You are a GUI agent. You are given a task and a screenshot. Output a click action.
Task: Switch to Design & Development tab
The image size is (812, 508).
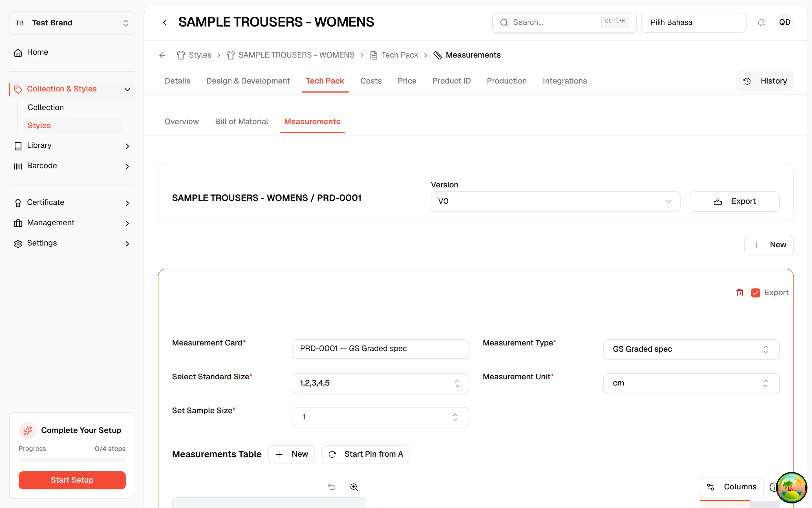[x=248, y=81]
